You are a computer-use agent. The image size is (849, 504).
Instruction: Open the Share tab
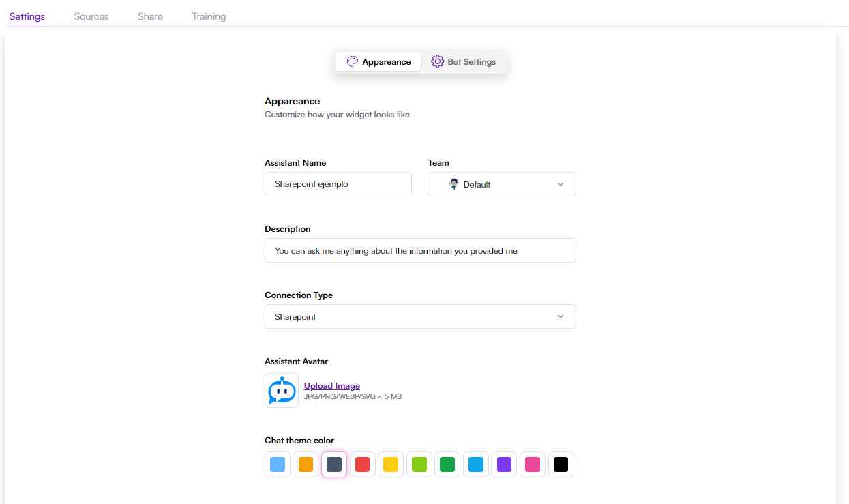[150, 16]
